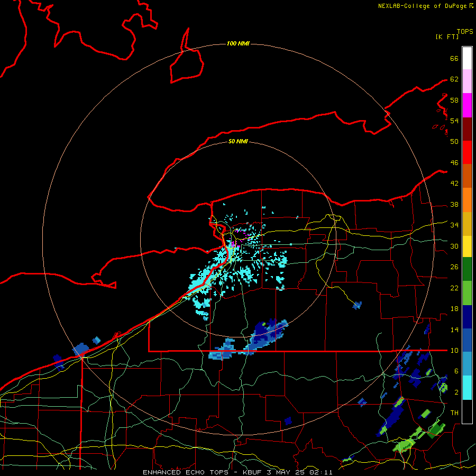The height and width of the screenshot is (476, 476).
Task: Click the dark red swatch between 50 and 54
Action: click(467, 129)
